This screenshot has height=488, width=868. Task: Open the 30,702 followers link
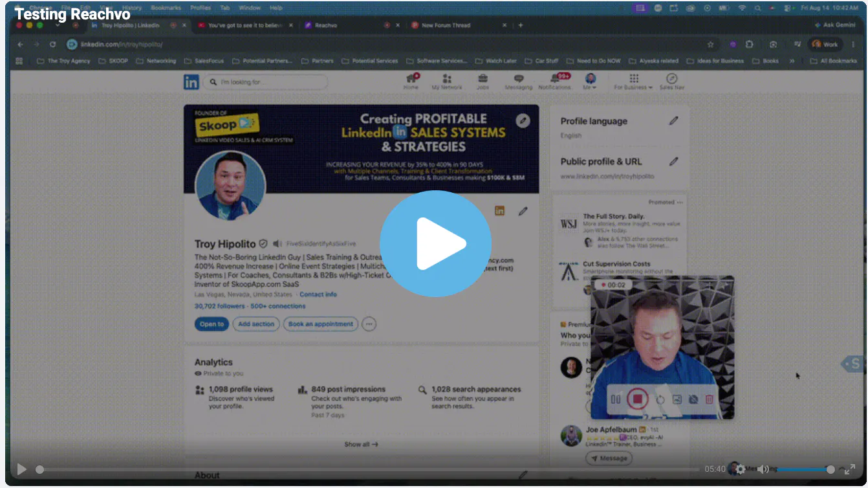pos(220,306)
